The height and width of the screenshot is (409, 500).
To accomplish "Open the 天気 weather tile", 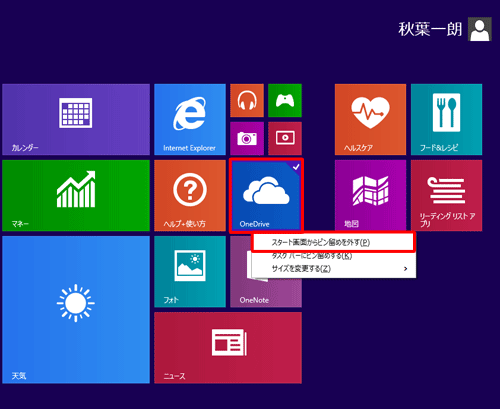I will tap(76, 310).
